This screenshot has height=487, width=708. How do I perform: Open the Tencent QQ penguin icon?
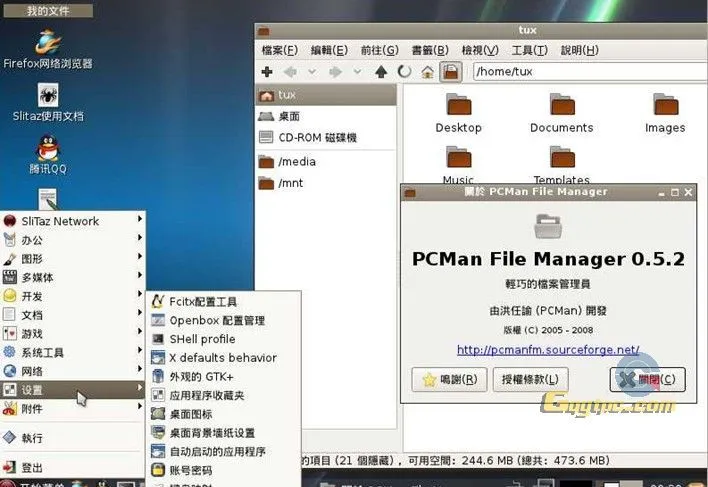pyautogui.click(x=48, y=150)
